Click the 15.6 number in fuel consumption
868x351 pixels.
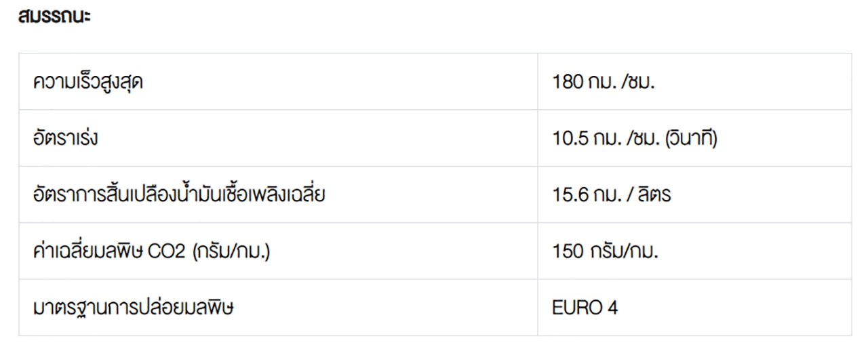pos(568,196)
